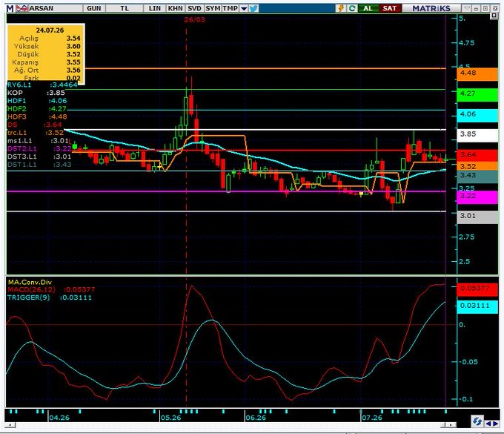The height and width of the screenshot is (434, 504).
Task: Click the Ağ. Ort 3.56 row in info box
Action: (46, 70)
